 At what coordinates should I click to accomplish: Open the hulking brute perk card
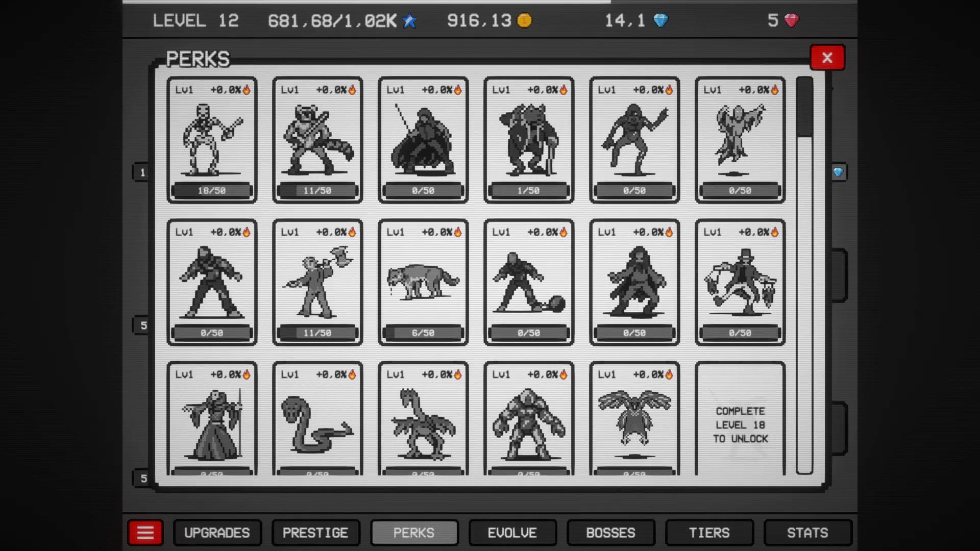pos(212,283)
